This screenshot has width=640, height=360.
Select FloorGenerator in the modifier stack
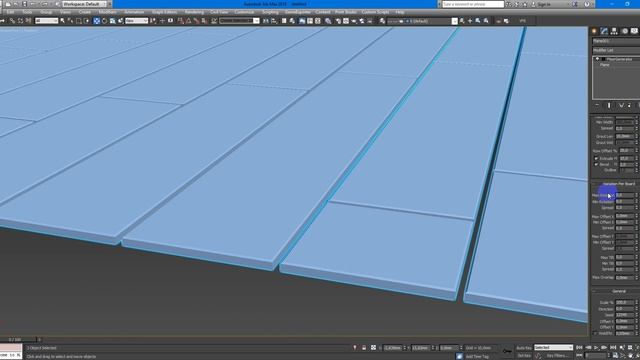619,59
